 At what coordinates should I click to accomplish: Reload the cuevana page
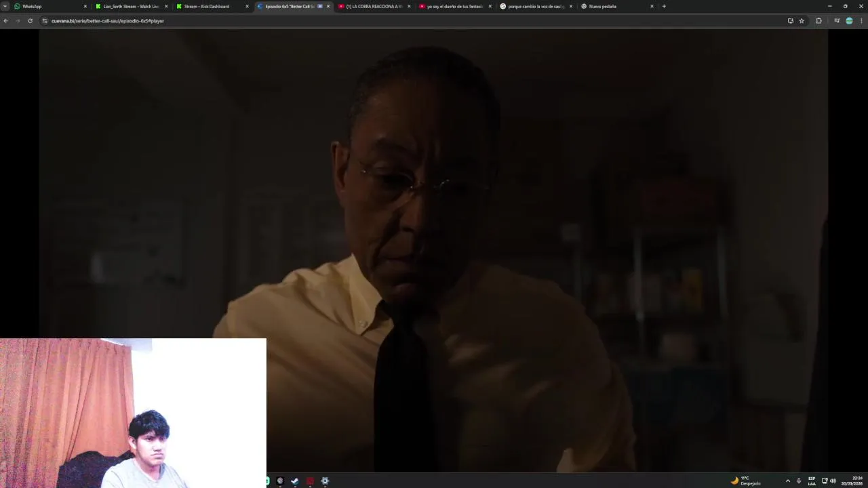pos(30,21)
